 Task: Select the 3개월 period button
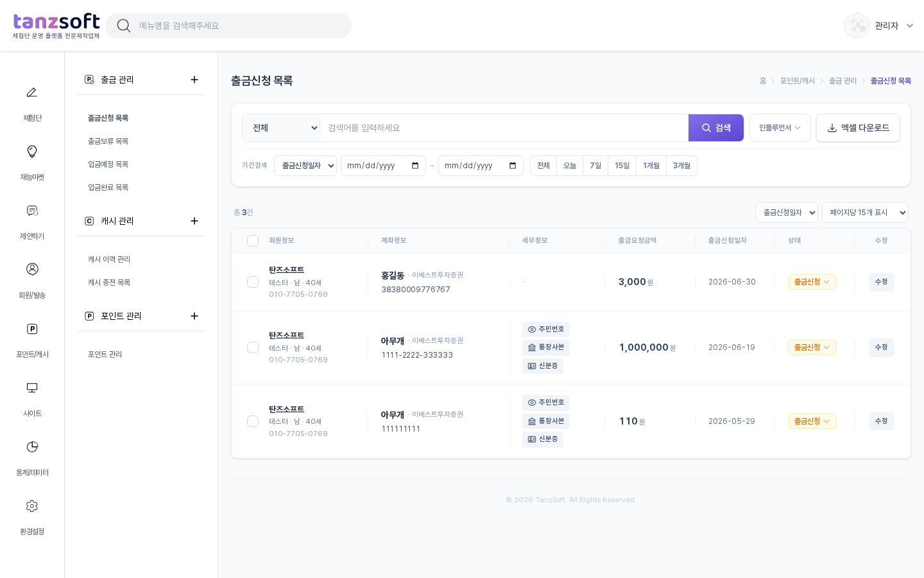point(681,166)
